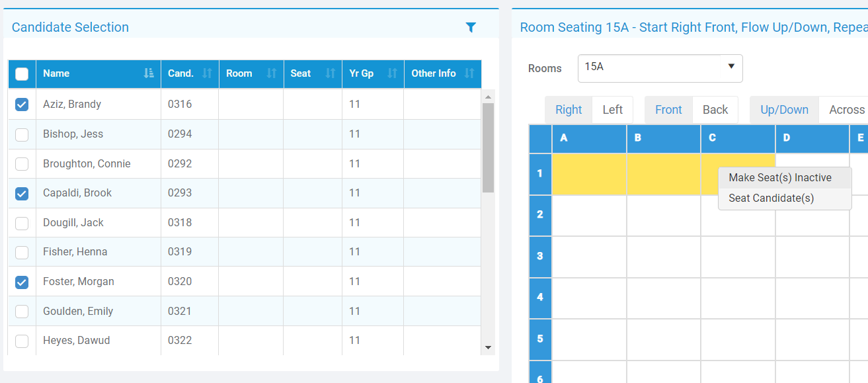The height and width of the screenshot is (383, 868).
Task: Uncheck Aziz, Brandy's selection checkbox
Action: pos(21,104)
